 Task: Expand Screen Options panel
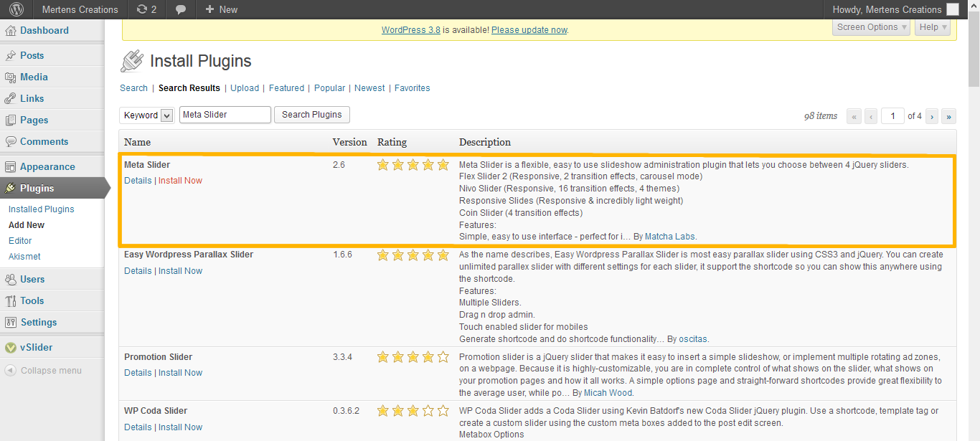click(872, 27)
